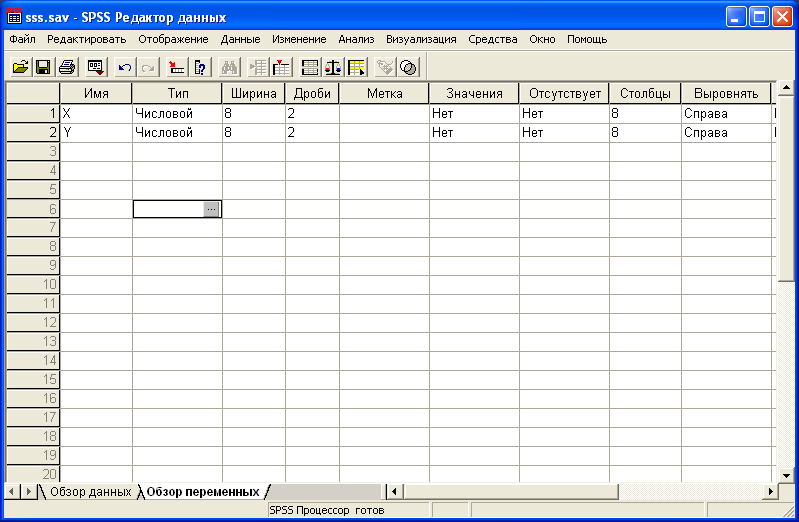The image size is (799, 522).
Task: Click the Значения column header
Action: tap(474, 93)
